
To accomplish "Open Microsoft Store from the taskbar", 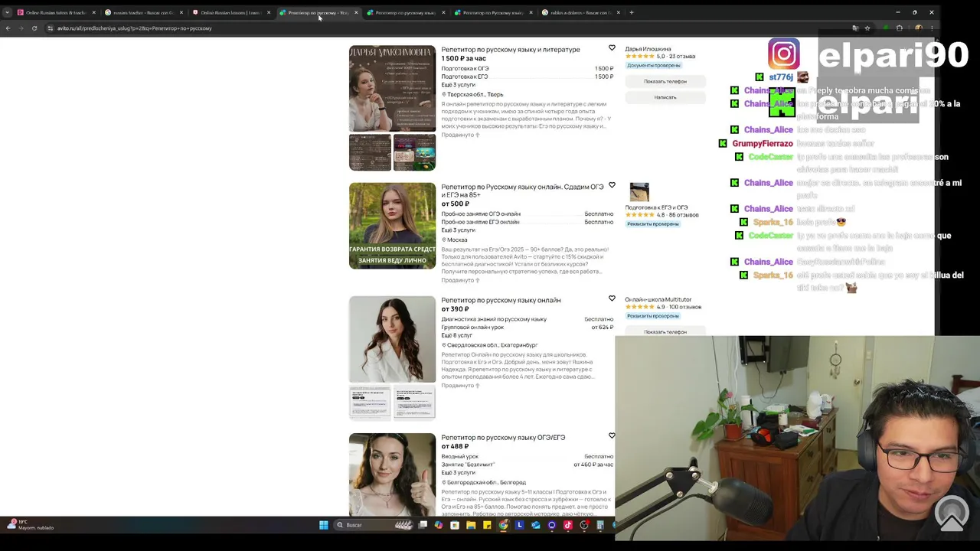I will tap(455, 525).
